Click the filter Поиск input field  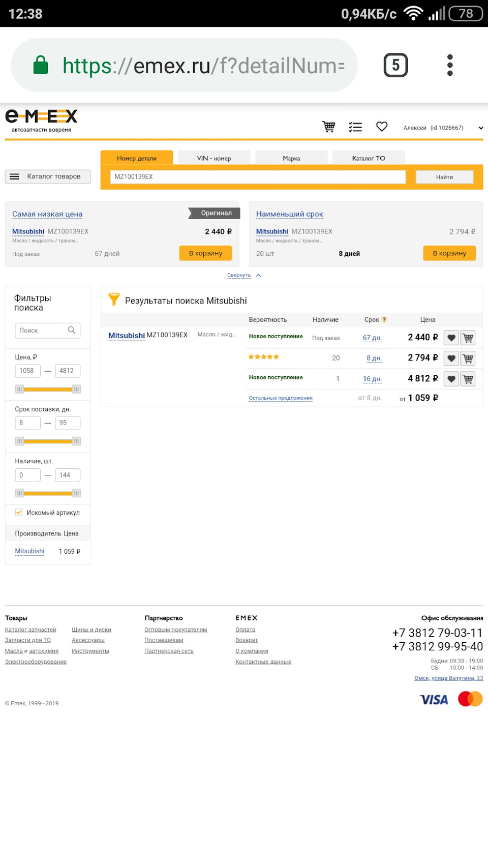pyautogui.click(x=48, y=331)
